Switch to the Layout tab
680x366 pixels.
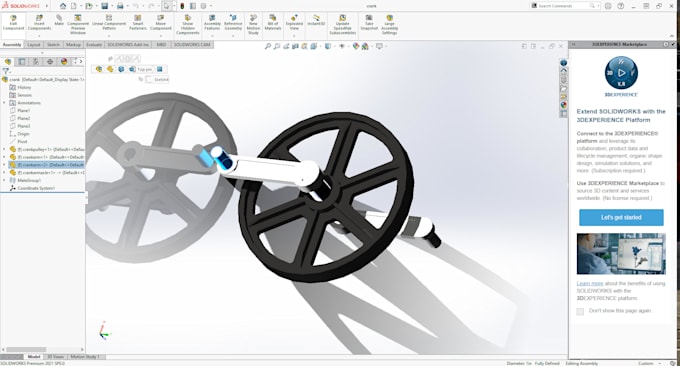33,45
